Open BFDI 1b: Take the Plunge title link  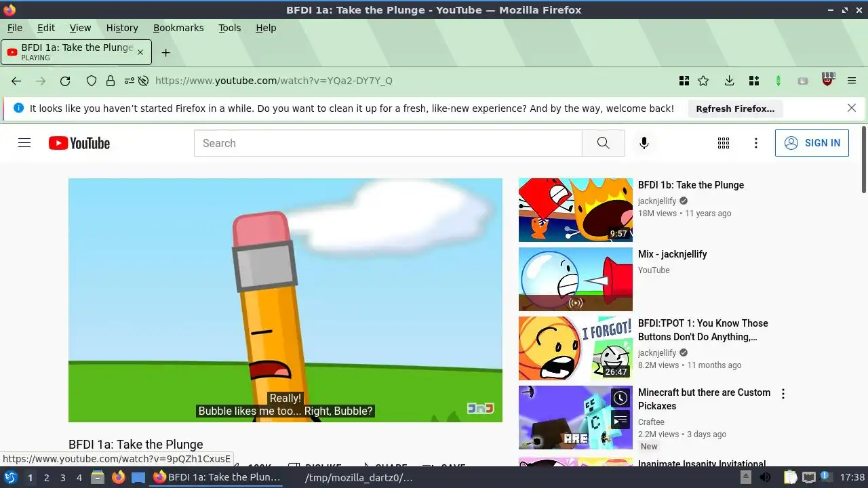(691, 185)
